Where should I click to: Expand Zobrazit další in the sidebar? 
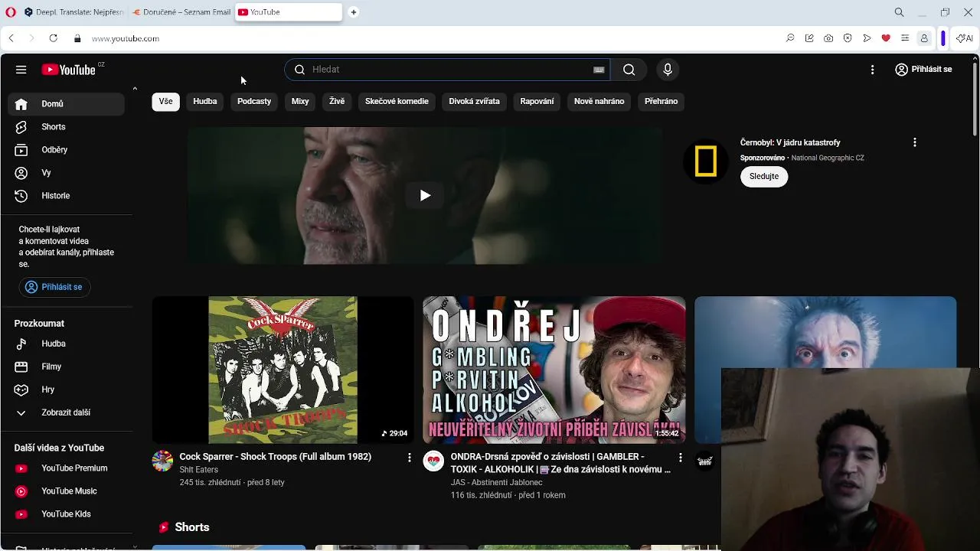pos(67,412)
